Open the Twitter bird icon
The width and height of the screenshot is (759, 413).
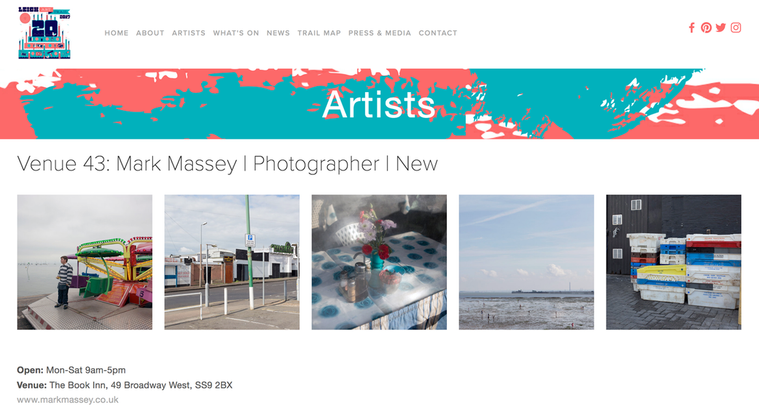click(x=721, y=28)
